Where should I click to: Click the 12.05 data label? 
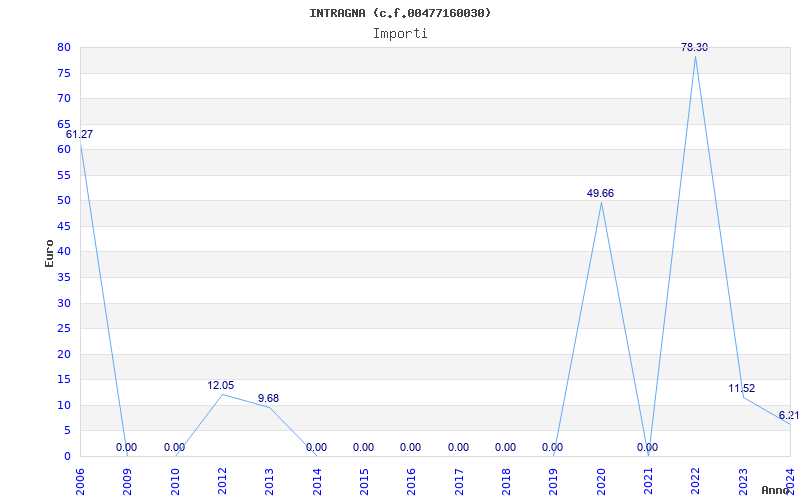point(220,386)
